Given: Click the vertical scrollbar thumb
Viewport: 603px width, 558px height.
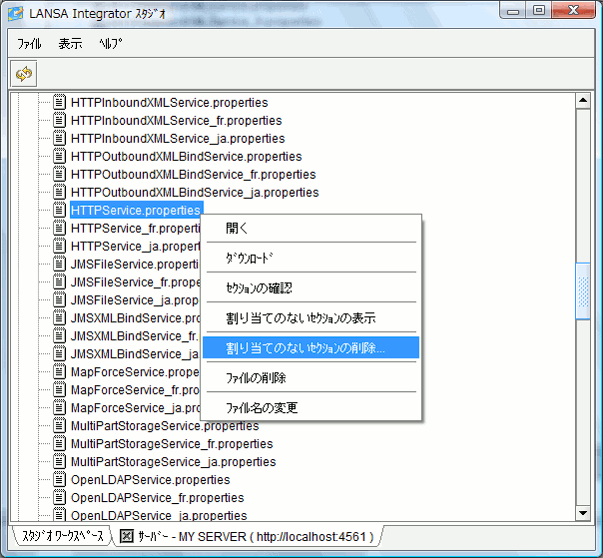Looking at the screenshot, I should 583,291.
